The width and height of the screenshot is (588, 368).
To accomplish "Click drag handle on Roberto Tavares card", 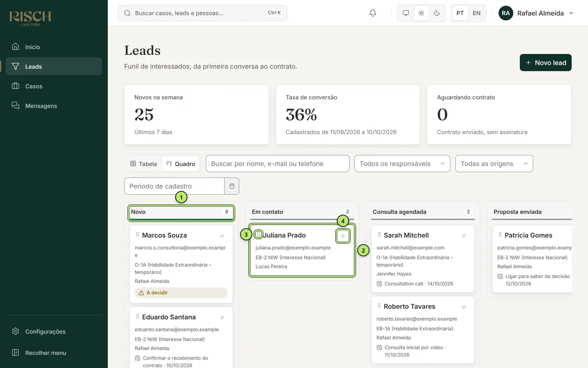I will coord(379,306).
